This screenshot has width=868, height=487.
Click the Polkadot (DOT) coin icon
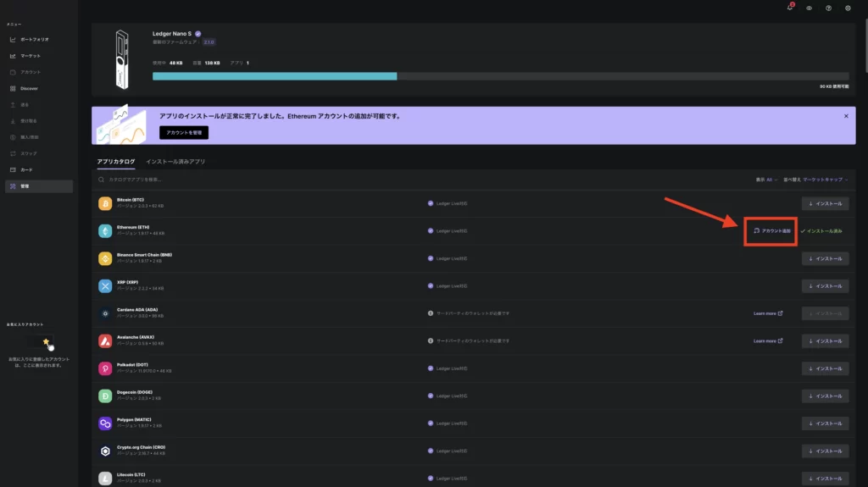[x=105, y=368]
